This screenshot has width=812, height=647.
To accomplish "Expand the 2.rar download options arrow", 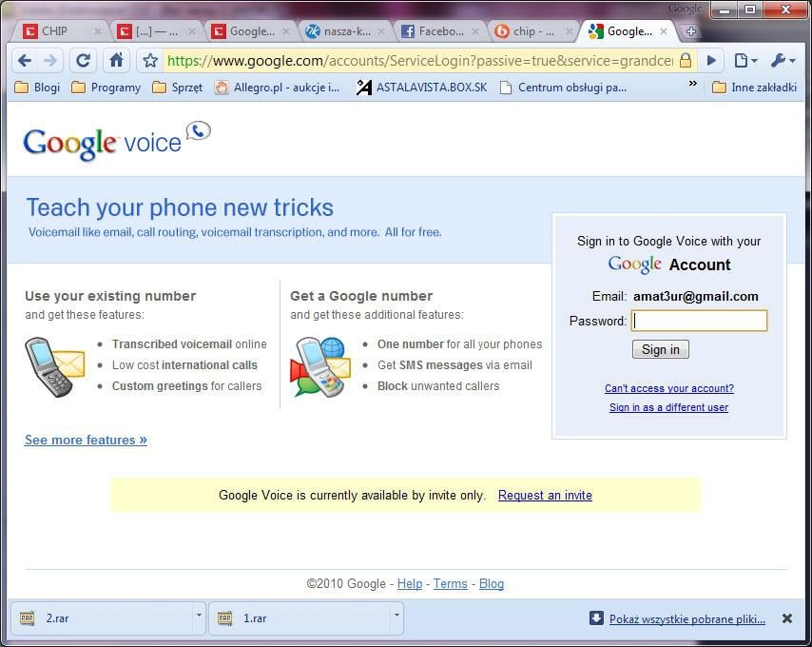I will pyautogui.click(x=199, y=618).
